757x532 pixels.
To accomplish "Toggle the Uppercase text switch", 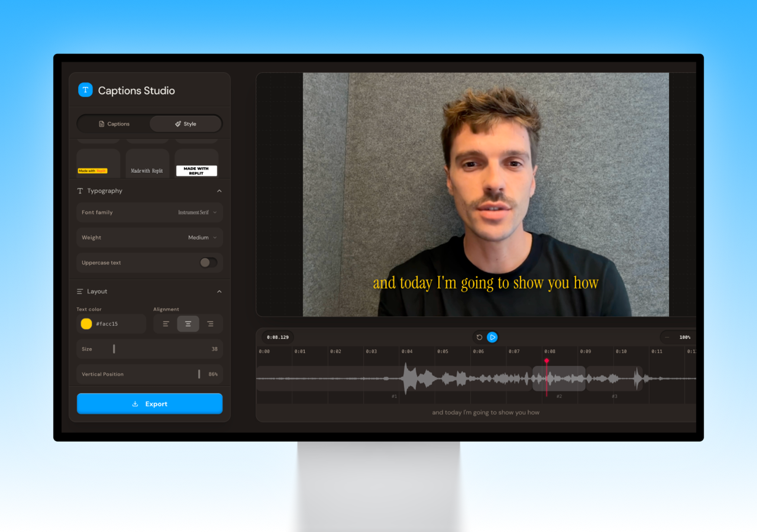I will click(x=208, y=263).
